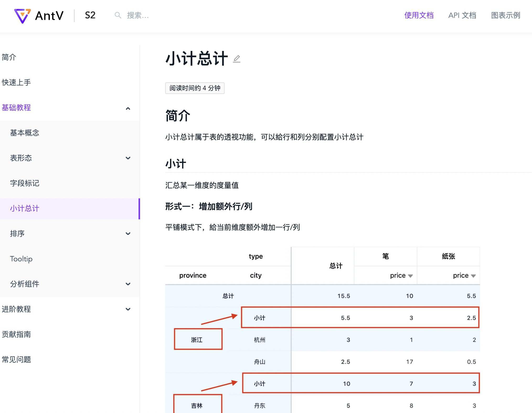532x413 pixels.
Task: Expand the 表形态 submenu
Action: 128,158
